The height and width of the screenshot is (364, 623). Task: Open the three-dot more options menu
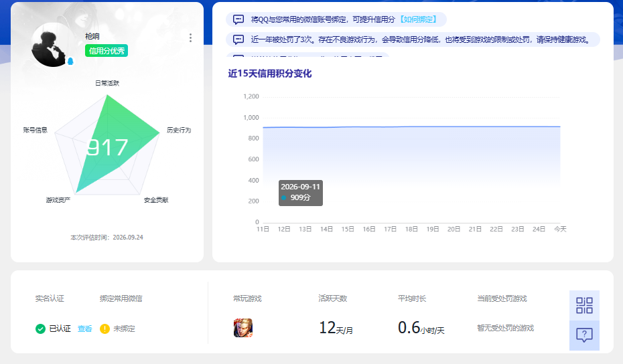191,37
